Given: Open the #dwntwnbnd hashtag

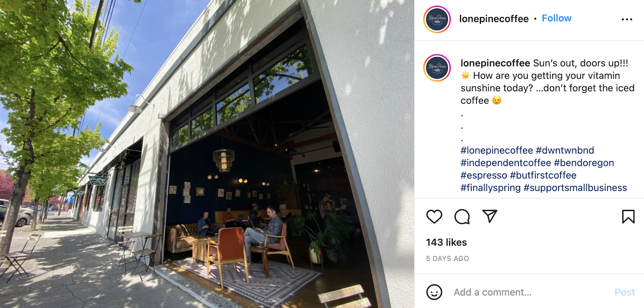Looking at the screenshot, I should 565,150.
